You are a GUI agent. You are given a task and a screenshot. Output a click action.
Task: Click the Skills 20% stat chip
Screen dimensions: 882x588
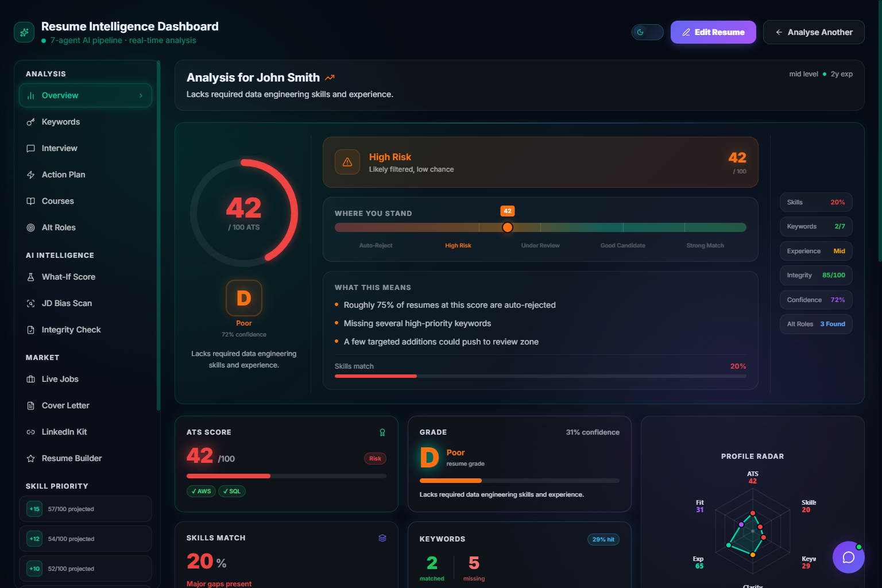[x=816, y=202]
